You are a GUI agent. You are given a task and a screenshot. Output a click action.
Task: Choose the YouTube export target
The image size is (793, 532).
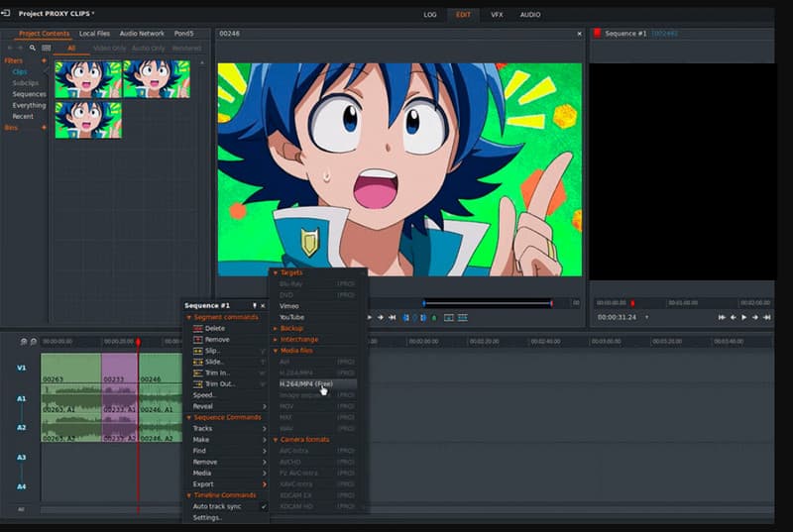click(x=291, y=317)
